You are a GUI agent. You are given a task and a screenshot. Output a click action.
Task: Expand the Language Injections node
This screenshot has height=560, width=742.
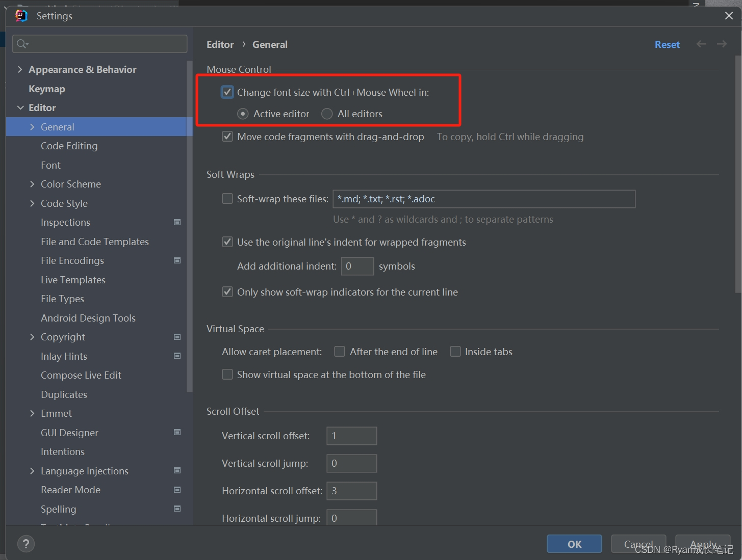click(x=32, y=471)
